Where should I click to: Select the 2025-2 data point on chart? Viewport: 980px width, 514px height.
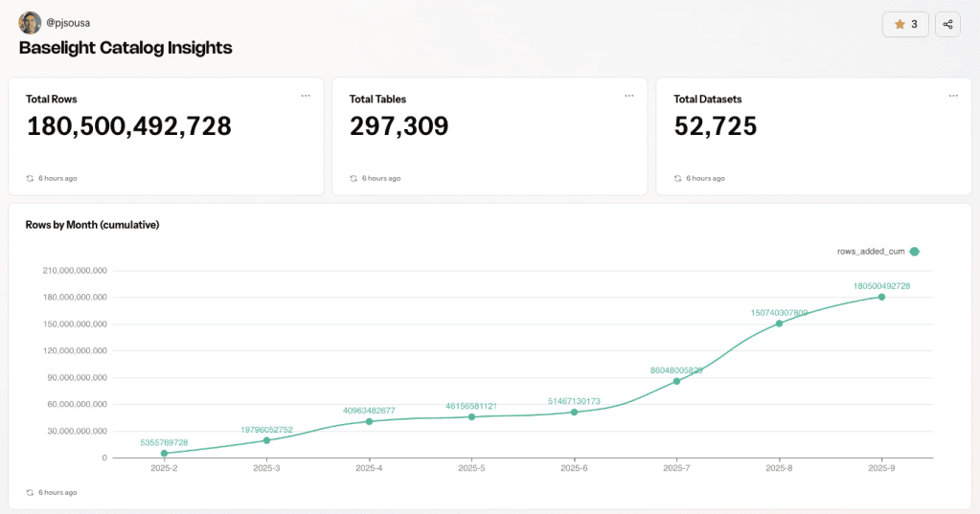(x=164, y=453)
